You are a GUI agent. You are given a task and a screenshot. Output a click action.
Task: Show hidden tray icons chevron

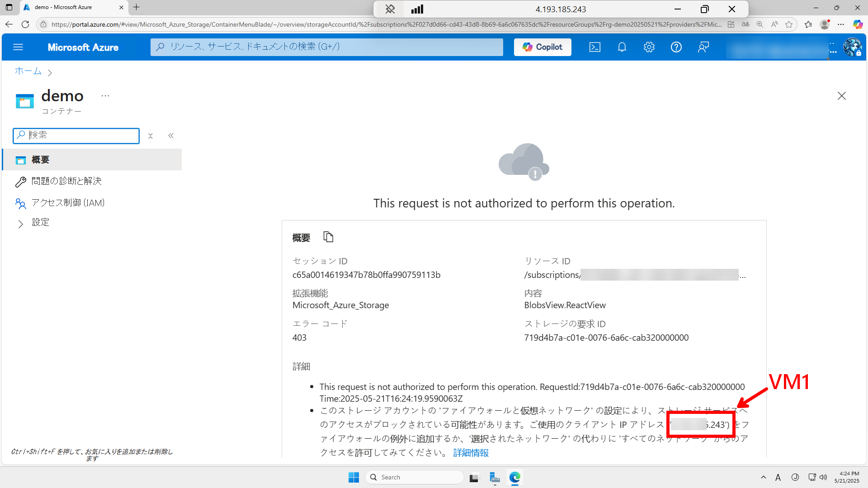(x=764, y=477)
